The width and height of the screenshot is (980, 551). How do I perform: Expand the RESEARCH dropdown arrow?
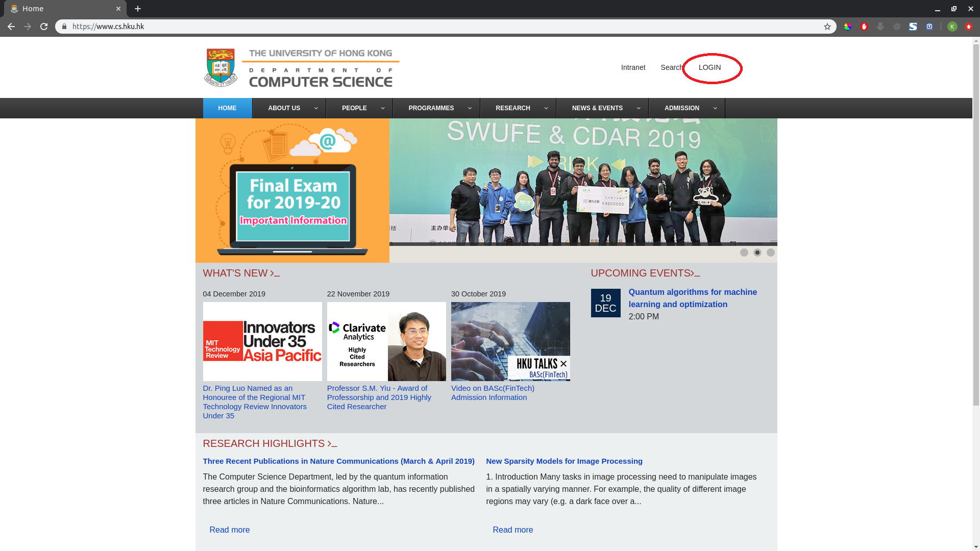coord(546,108)
